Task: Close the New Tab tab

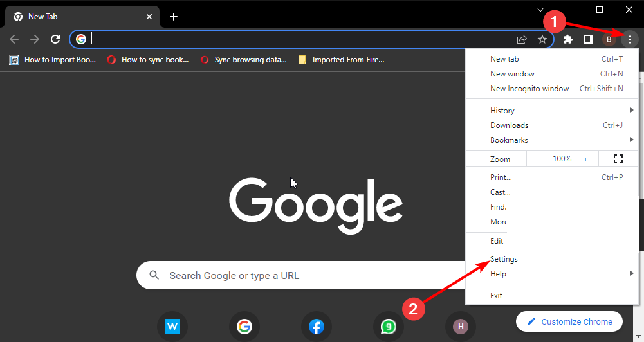Action: (x=149, y=17)
